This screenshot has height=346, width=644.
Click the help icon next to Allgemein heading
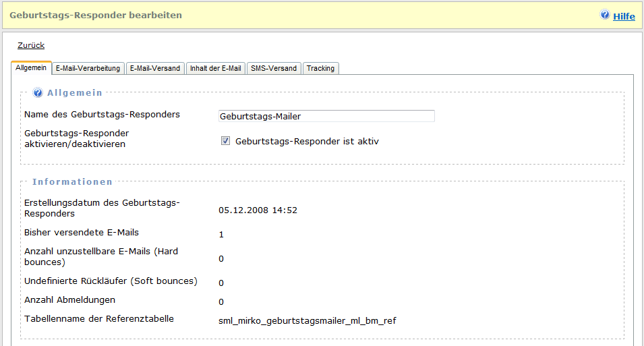[x=38, y=92]
